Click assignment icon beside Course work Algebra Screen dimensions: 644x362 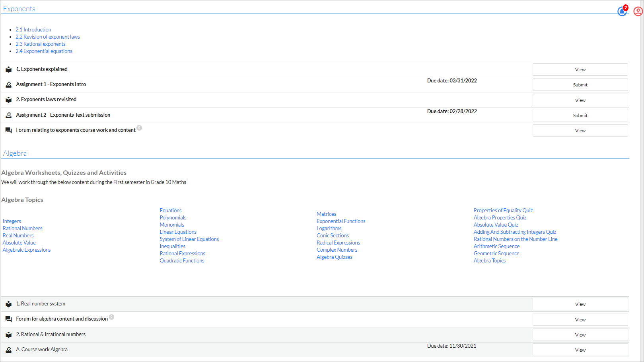8,350
